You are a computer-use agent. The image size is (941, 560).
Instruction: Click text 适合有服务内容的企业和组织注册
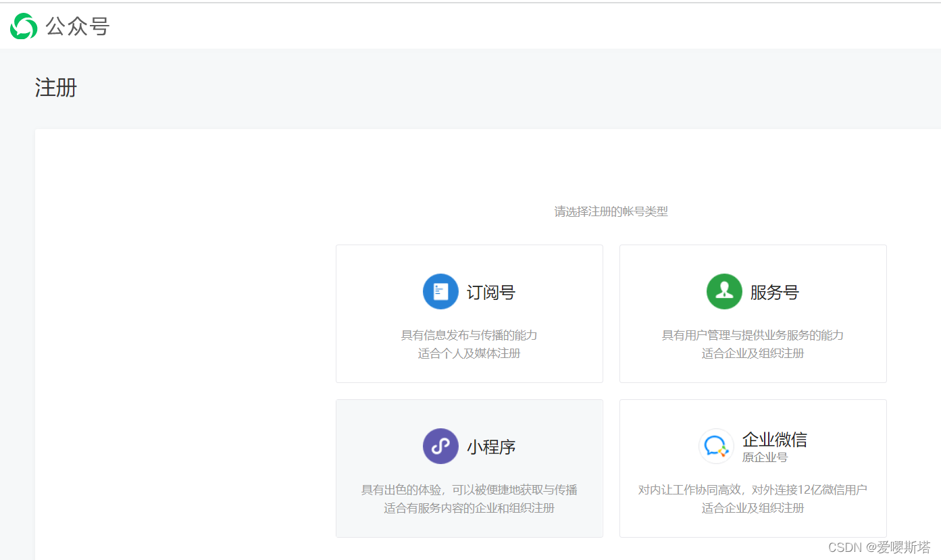click(x=469, y=508)
